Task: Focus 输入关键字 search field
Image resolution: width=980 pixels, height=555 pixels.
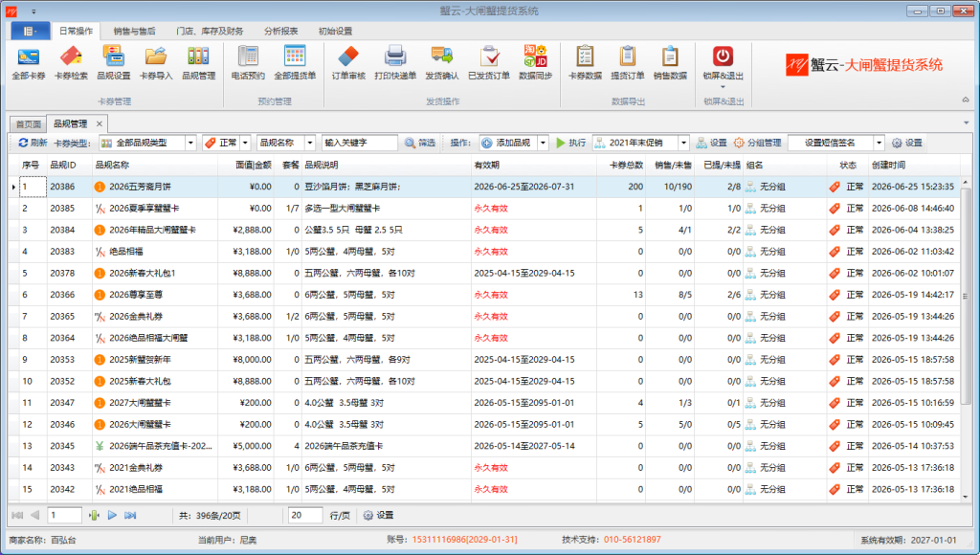Action: [360, 144]
